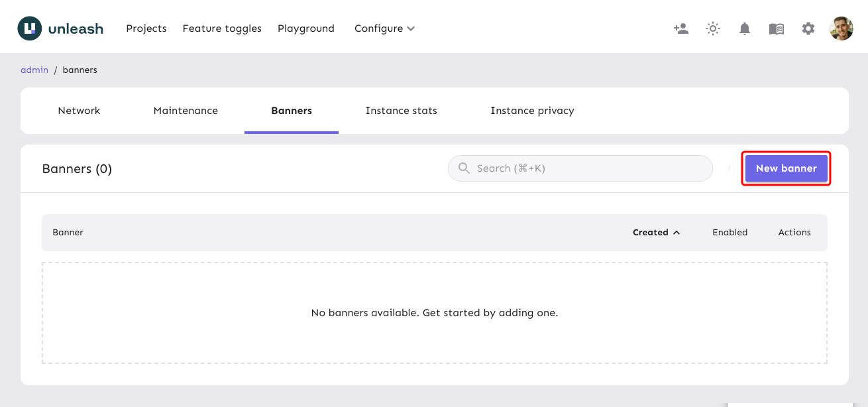Image resolution: width=868 pixels, height=407 pixels.
Task: Open the documentation book icon
Action: tap(777, 29)
